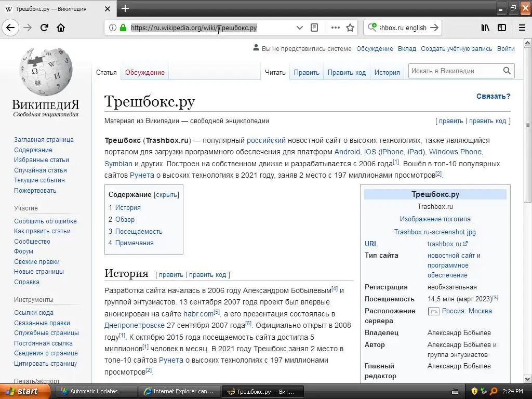This screenshot has height=399, width=532.
Task: Open the on-screen keyboard tray icon
Action: click(455, 392)
